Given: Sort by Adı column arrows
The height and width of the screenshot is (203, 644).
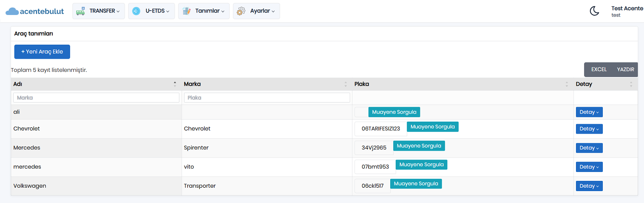Looking at the screenshot, I should coord(175,84).
